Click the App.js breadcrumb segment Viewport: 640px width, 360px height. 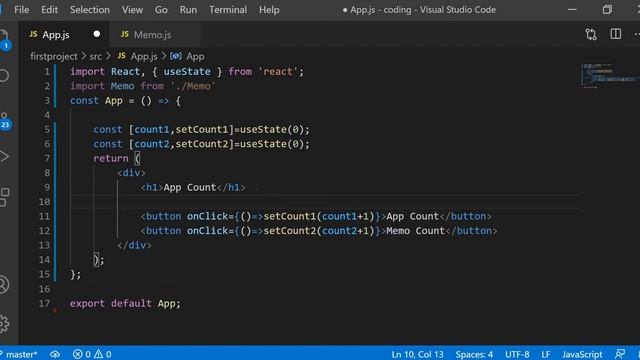pyautogui.click(x=138, y=56)
